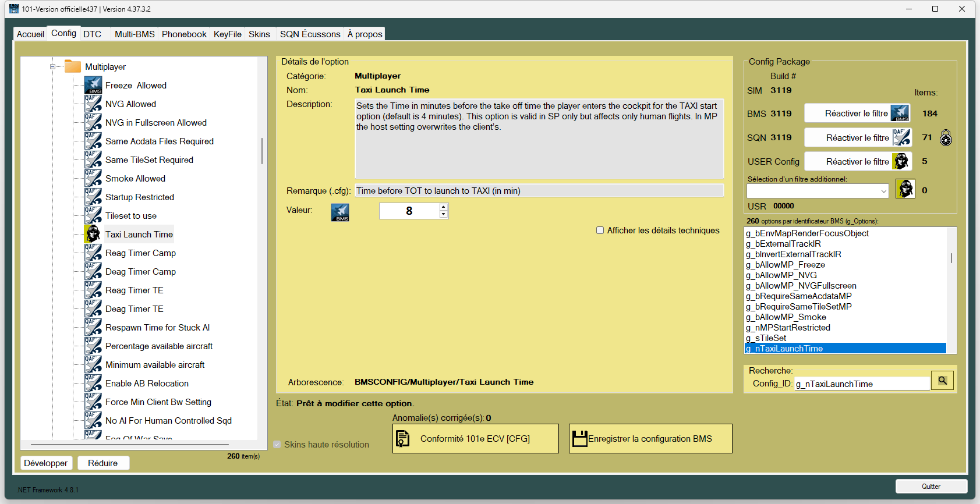
Task: Decrease the Valeur spinner value
Action: pos(444,214)
